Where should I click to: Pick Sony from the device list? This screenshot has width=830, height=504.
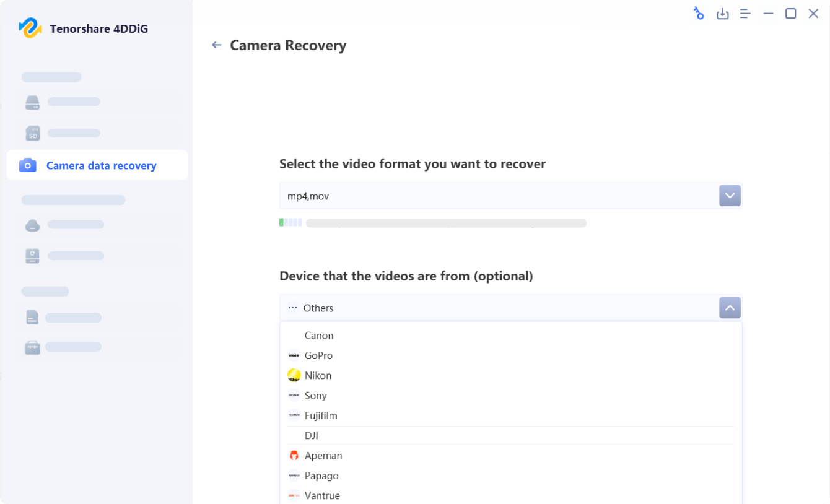tap(315, 396)
